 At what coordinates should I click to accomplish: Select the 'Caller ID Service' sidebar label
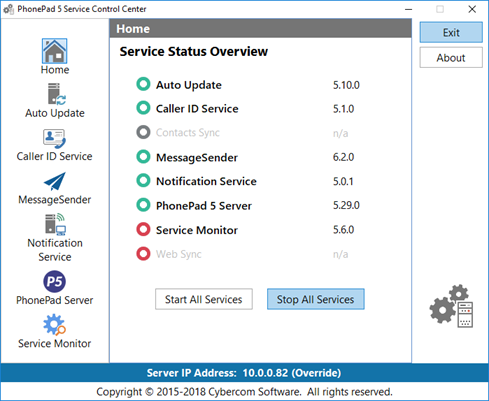pos(55,156)
